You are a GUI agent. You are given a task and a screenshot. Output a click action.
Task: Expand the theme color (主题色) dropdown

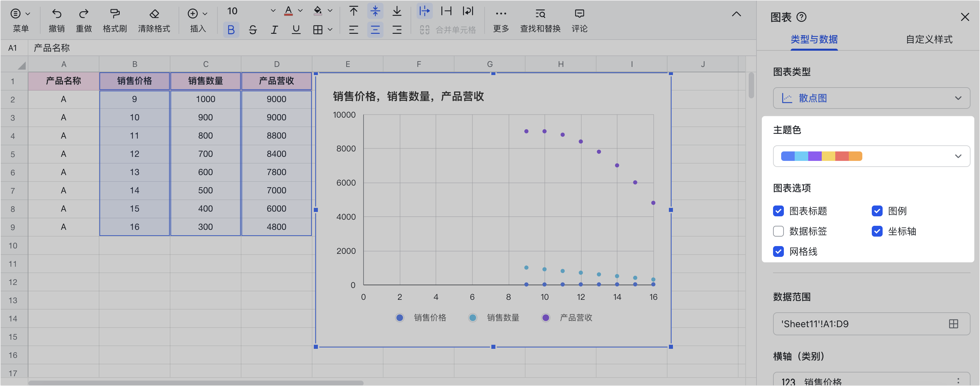click(871, 156)
